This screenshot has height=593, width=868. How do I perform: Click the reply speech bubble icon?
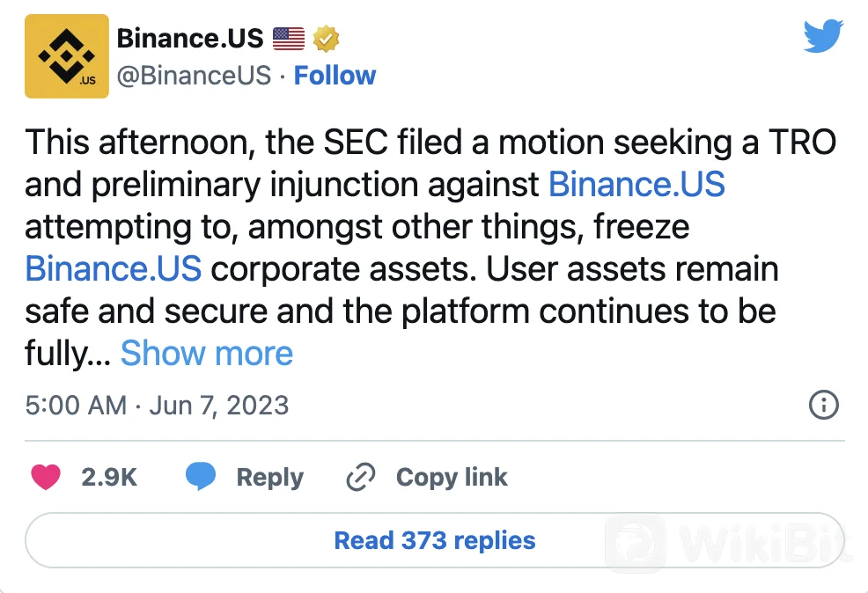pyautogui.click(x=201, y=477)
